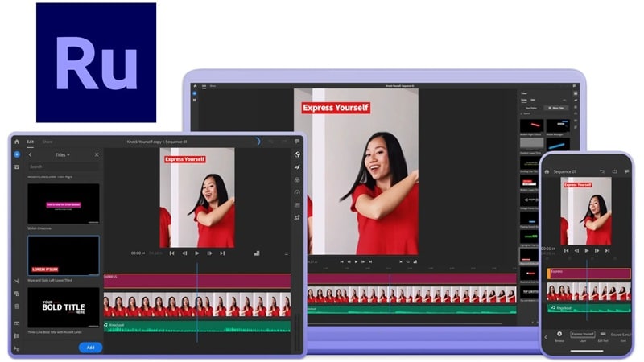Image resolution: width=644 pixels, height=362 pixels.
Task: Click the blue add media button on tablet
Action: 17,154
